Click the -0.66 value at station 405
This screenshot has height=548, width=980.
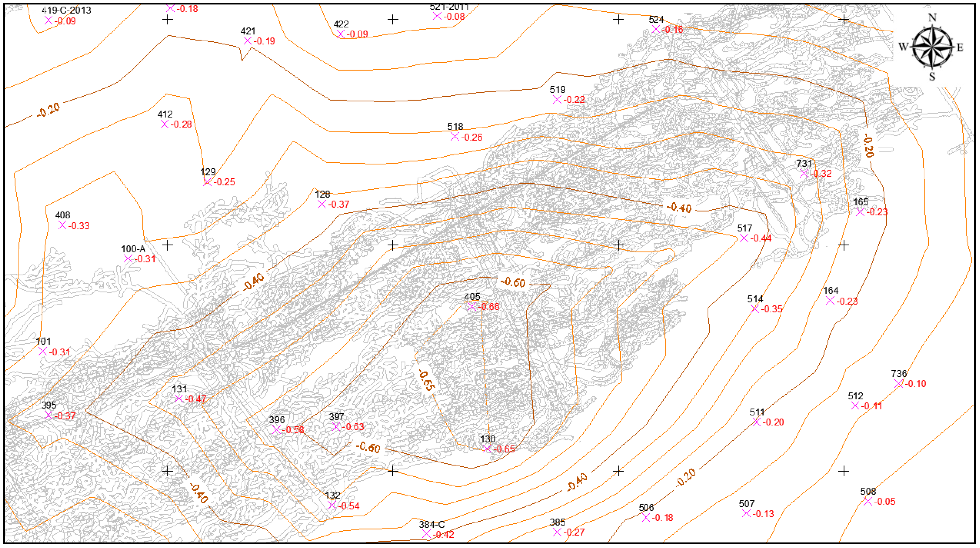point(488,307)
